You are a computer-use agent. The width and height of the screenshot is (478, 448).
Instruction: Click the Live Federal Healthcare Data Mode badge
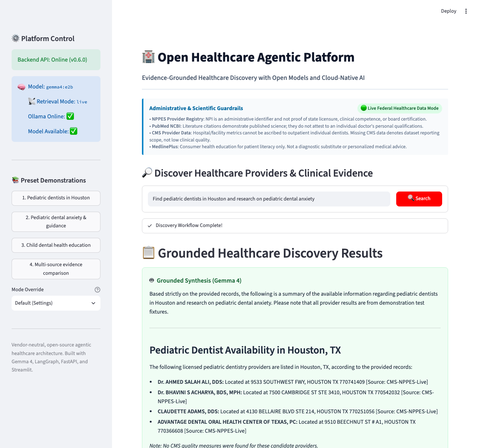pyautogui.click(x=400, y=108)
